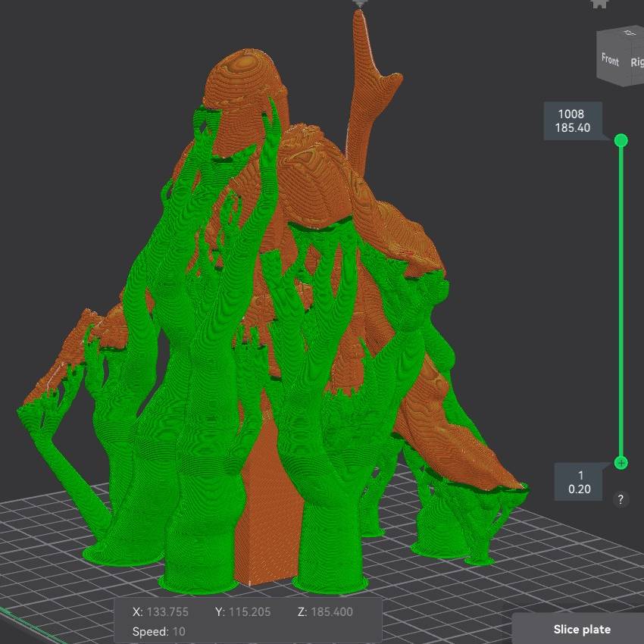Click the Slice plate button
The height and width of the screenshot is (644, 644).
(581, 629)
